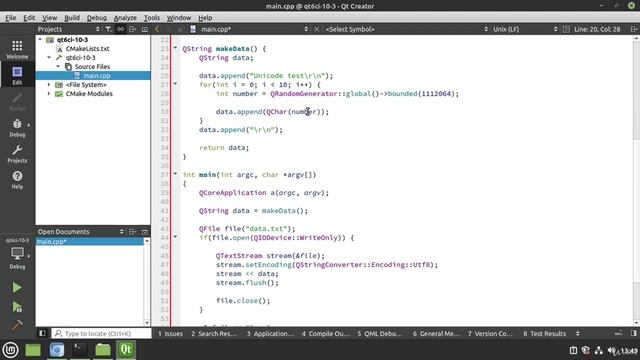The width and height of the screenshot is (640, 360).
Task: Open the Linux Mint start menu
Action: click(10, 350)
